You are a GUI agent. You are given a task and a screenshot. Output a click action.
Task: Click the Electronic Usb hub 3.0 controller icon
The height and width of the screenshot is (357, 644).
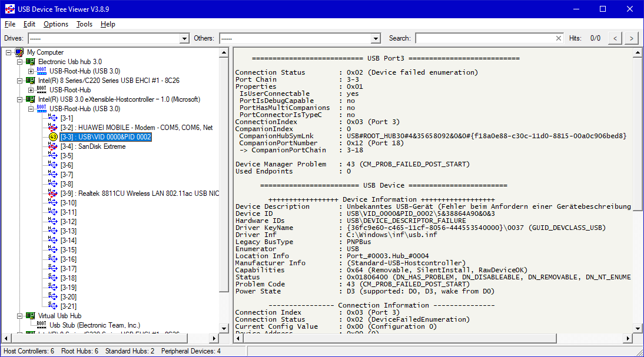coord(31,62)
